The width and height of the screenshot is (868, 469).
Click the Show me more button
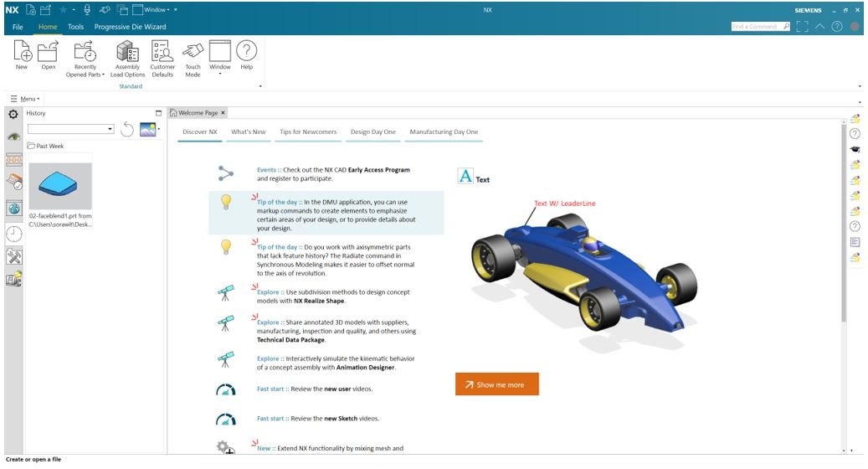point(496,384)
